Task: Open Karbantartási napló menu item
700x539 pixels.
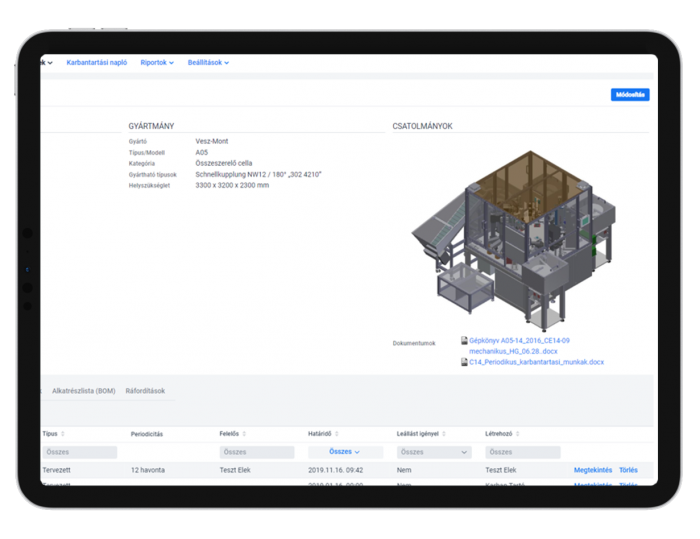Action: coord(97,63)
